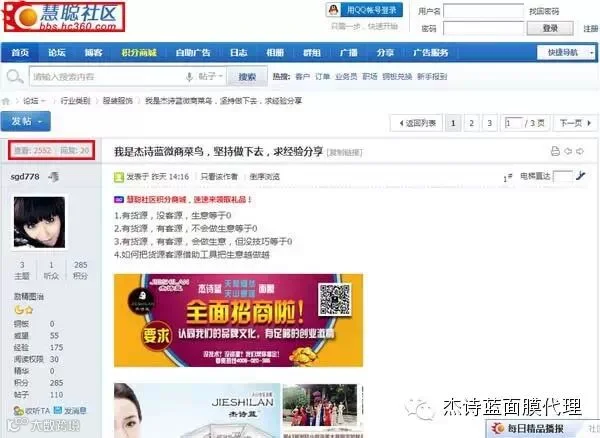Go to 首页 in the navigation bar
600x438 pixels.
click(x=20, y=52)
